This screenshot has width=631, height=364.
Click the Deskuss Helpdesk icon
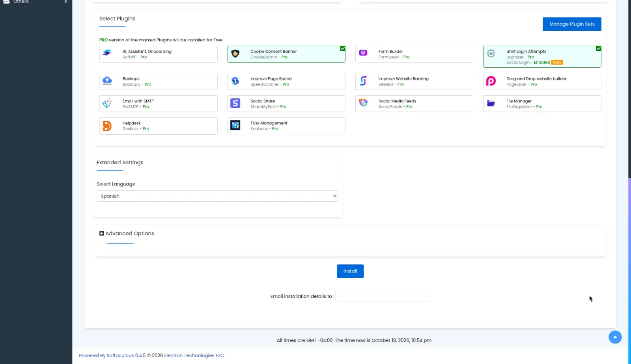[107, 126]
